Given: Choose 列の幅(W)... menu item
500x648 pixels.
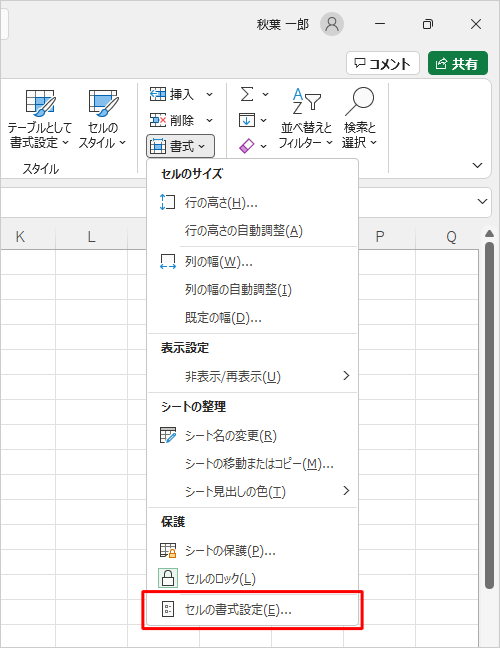Looking at the screenshot, I should click(x=252, y=262).
